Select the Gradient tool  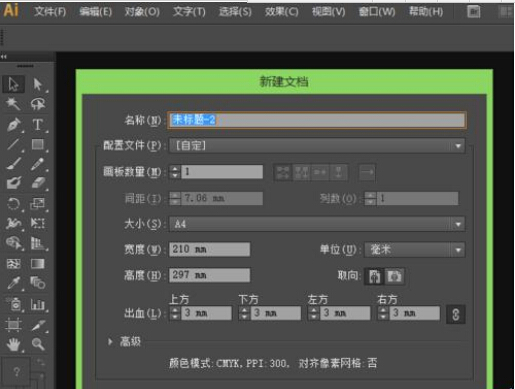[38, 264]
